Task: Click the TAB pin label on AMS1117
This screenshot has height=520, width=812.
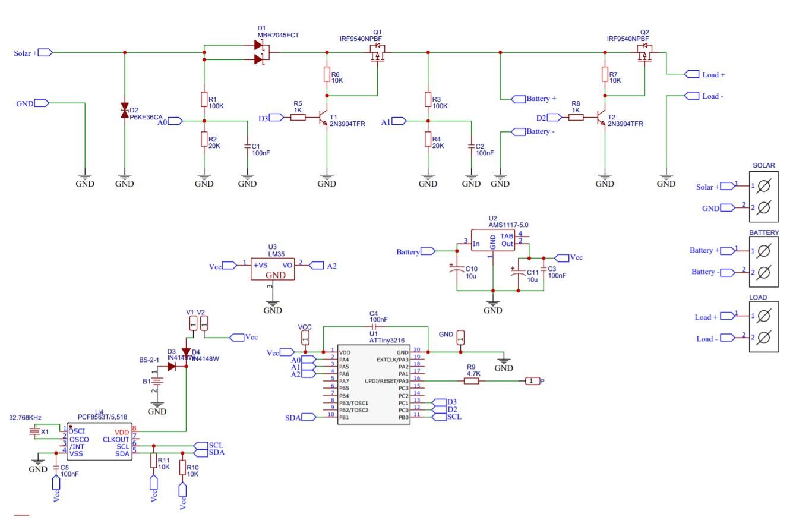Action: (x=507, y=237)
